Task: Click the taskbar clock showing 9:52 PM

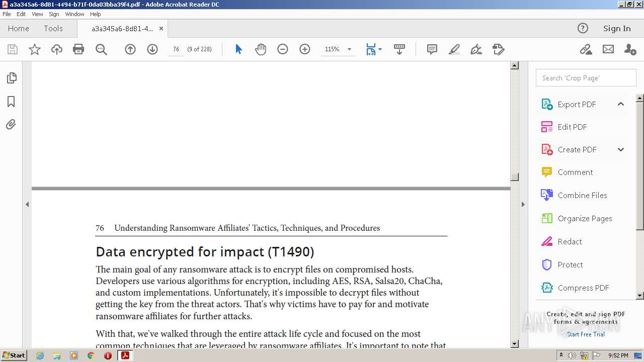Action: (x=618, y=355)
